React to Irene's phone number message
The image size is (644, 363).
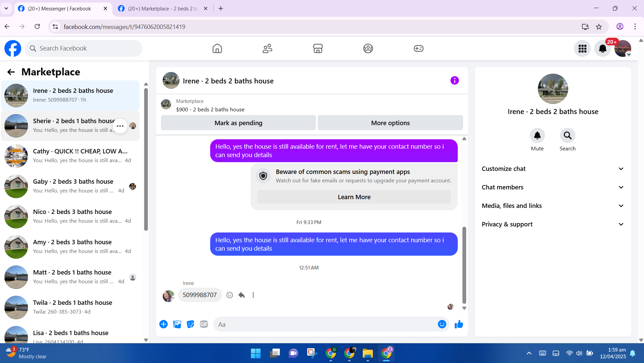(230, 295)
